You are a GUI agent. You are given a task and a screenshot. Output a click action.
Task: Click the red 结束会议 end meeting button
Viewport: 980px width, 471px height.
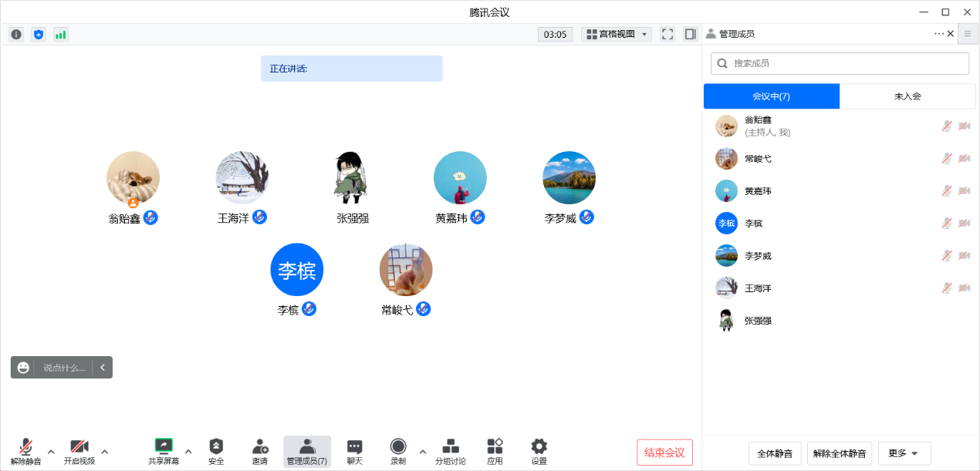pyautogui.click(x=664, y=452)
